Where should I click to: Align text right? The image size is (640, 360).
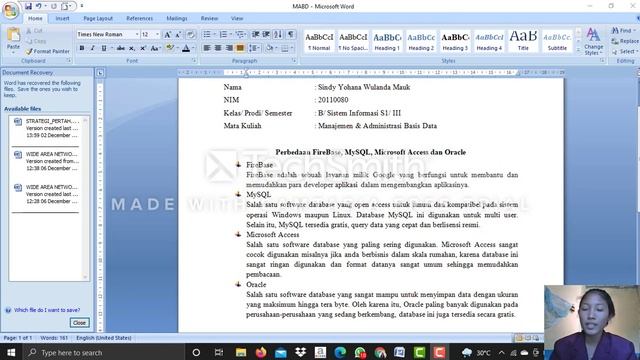pyautogui.click(x=229, y=48)
